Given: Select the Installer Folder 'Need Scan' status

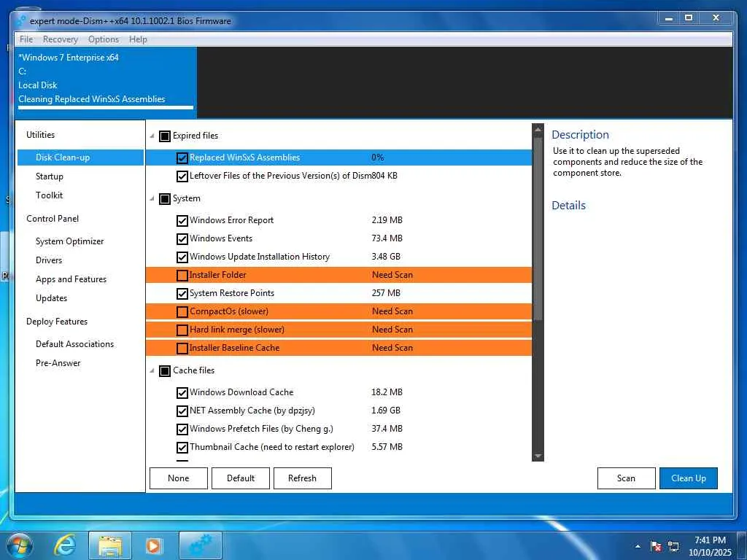Looking at the screenshot, I should 392,275.
